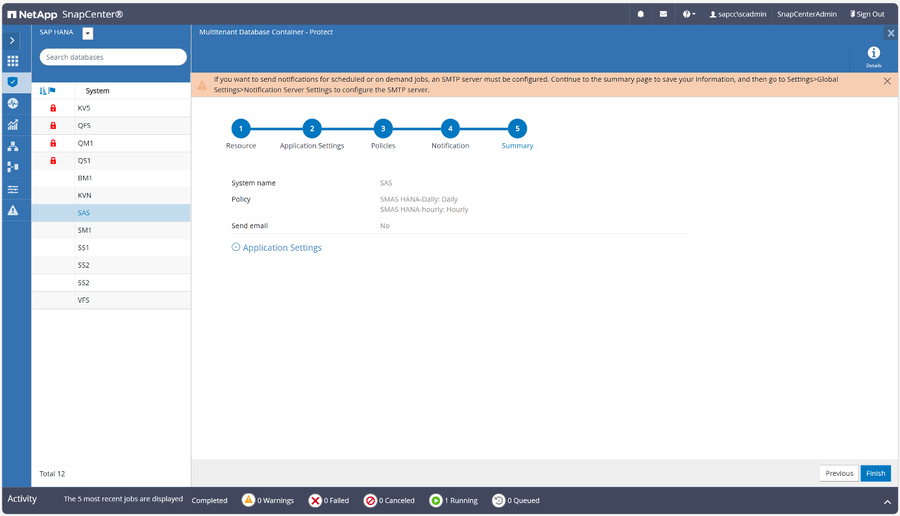Open the mail envelope icon
Screen dimensions: 900x516
tap(663, 14)
